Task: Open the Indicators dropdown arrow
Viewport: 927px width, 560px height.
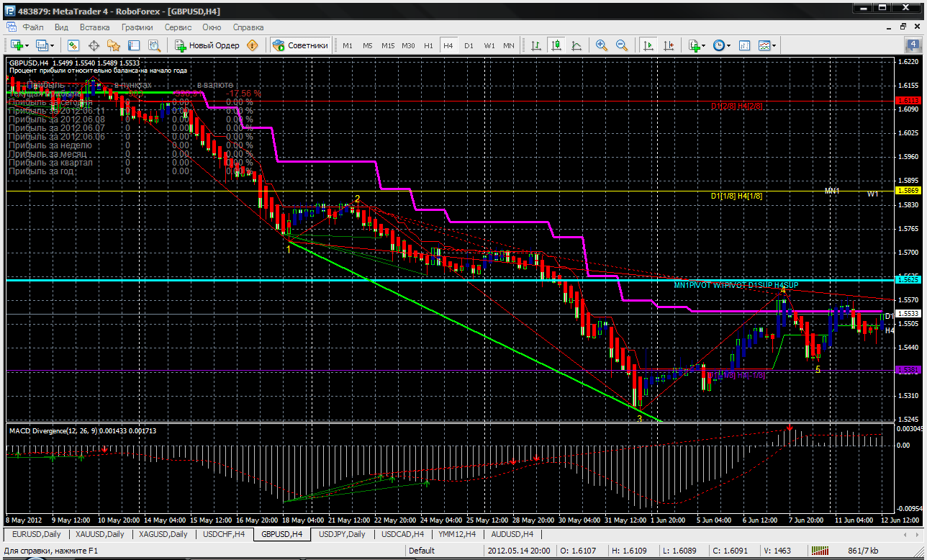Action: point(705,45)
